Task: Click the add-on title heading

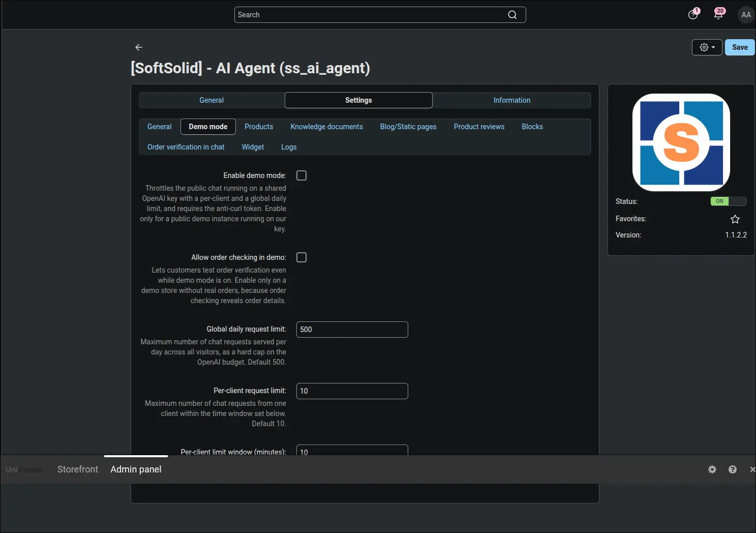Action: pyautogui.click(x=250, y=68)
